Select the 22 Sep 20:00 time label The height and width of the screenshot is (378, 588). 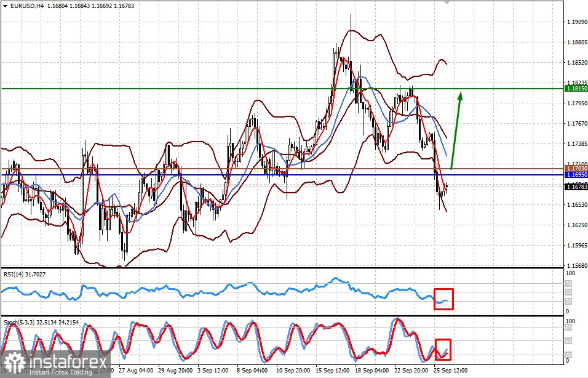411,370
